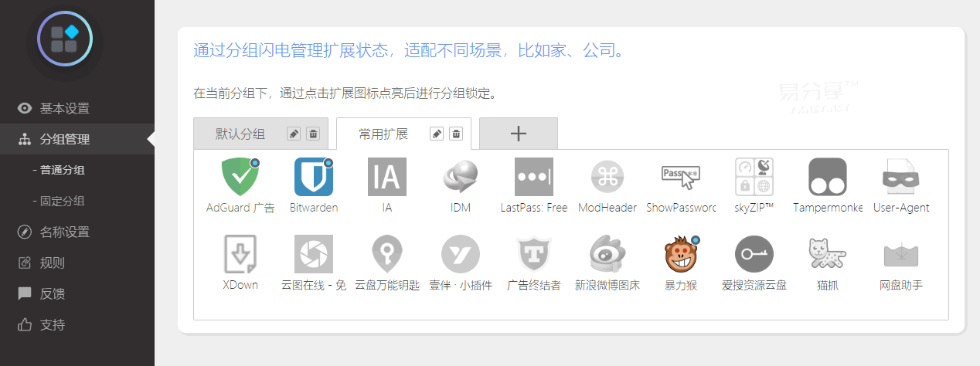Click the 云盘万能钥匙 extension icon
The image size is (980, 366).
(387, 254)
